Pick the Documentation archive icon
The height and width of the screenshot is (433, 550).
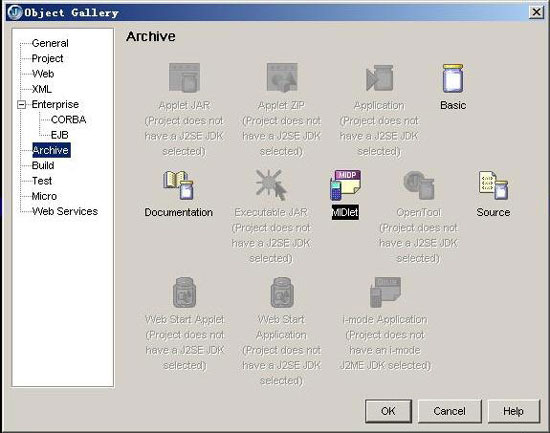pos(179,185)
